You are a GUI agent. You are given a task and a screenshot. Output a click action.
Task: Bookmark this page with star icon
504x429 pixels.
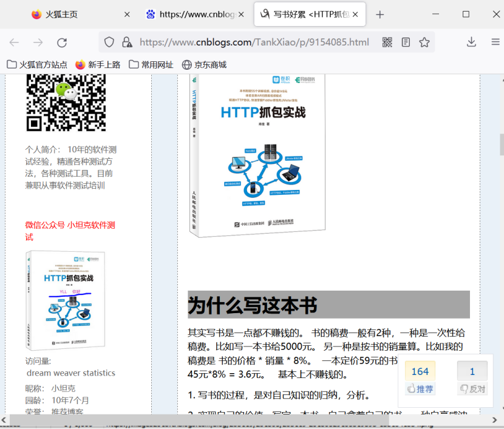tap(424, 42)
